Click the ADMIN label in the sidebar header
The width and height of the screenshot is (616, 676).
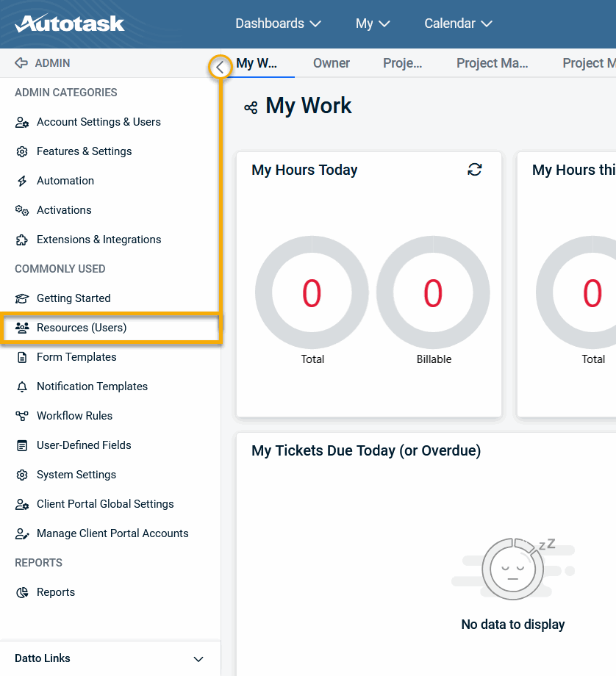52,63
